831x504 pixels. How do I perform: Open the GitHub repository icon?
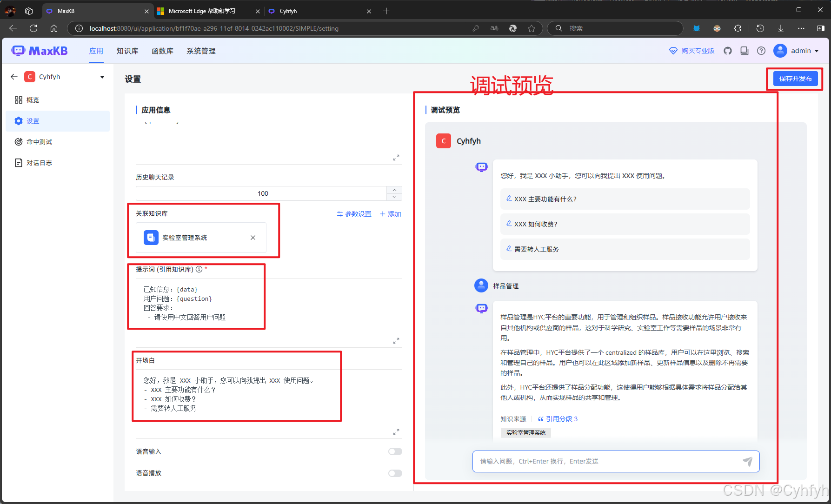pos(728,51)
